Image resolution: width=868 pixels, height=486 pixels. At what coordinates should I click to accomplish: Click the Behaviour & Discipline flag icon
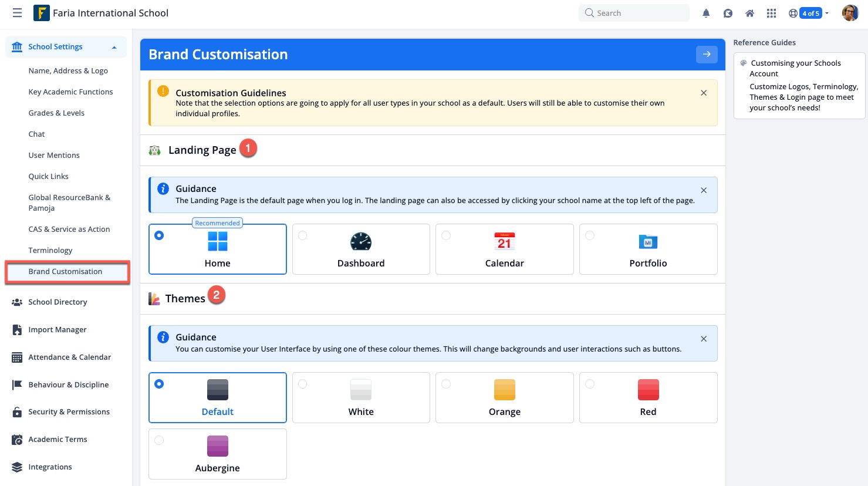pyautogui.click(x=17, y=384)
